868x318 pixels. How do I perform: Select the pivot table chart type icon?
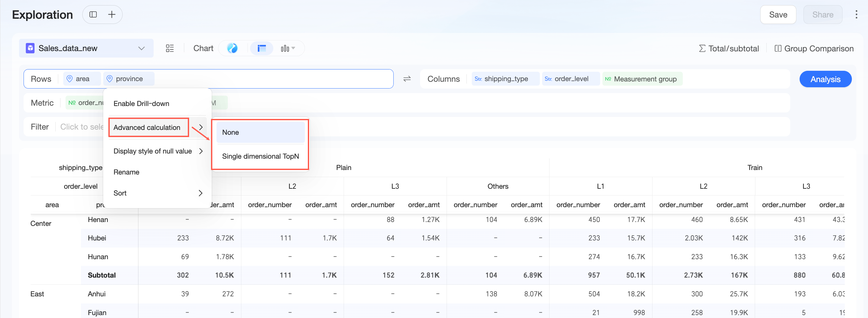261,48
